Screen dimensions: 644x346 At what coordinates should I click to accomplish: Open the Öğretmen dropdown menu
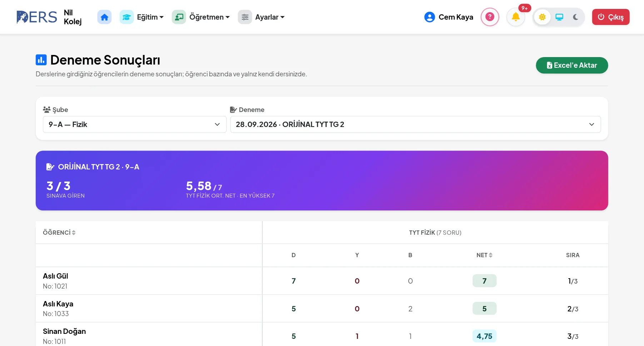coord(209,17)
